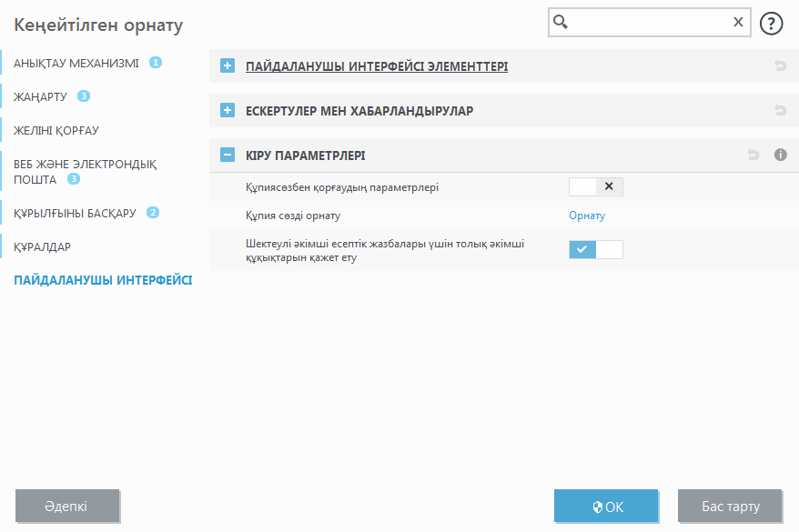Collapse the КІРУ ПАРАМЕТРЛЕРІ section
The width and height of the screenshot is (799, 532).
[x=227, y=155]
